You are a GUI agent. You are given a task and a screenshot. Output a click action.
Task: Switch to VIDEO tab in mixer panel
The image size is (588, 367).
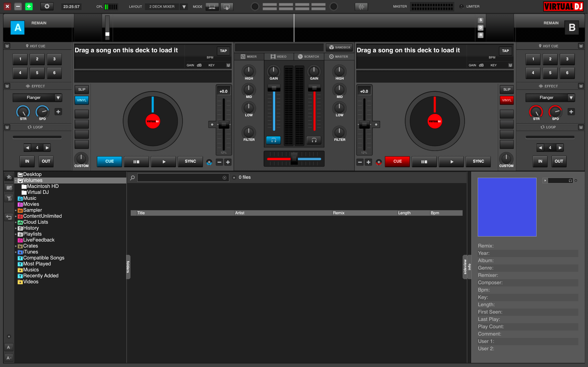pyautogui.click(x=279, y=57)
